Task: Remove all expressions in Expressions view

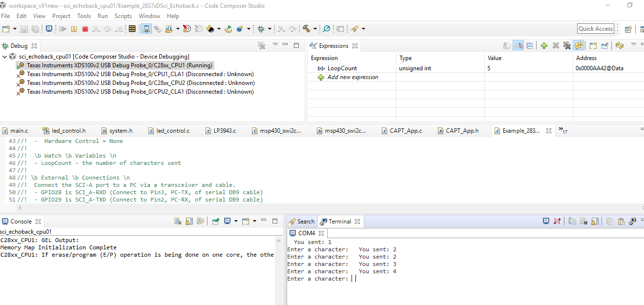Action: tap(567, 46)
